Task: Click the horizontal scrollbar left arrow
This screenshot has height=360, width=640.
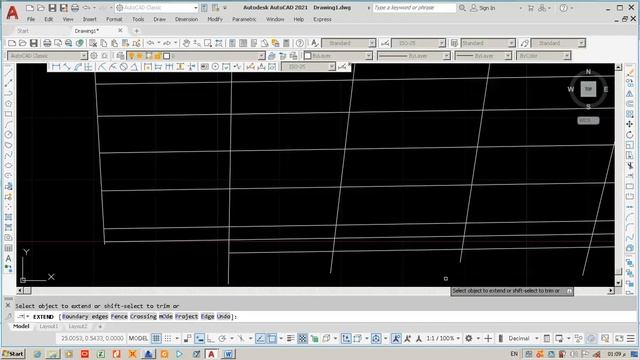Action: (x=20, y=291)
